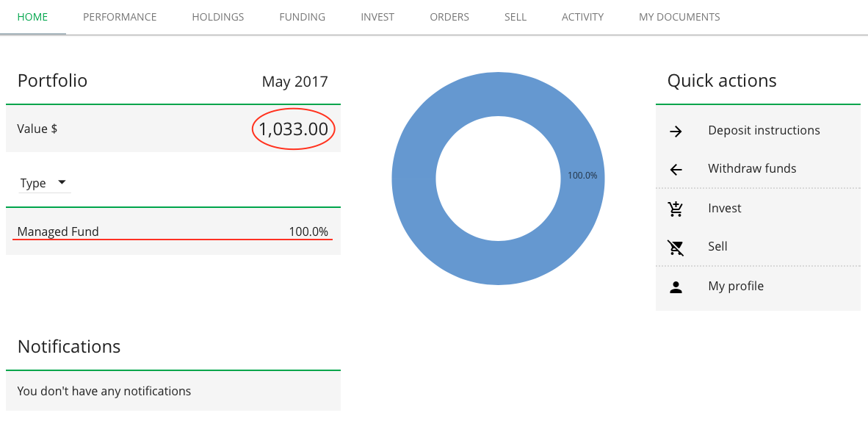The width and height of the screenshot is (868, 446).
Task: Click the Deposit instructions link
Action: (x=764, y=131)
